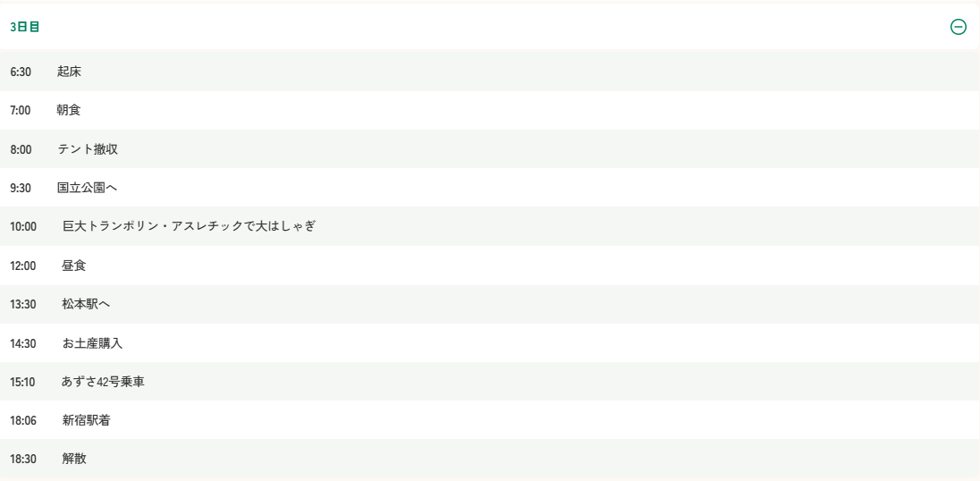
Task: Click the 15:10 time label
Action: pyautogui.click(x=22, y=382)
